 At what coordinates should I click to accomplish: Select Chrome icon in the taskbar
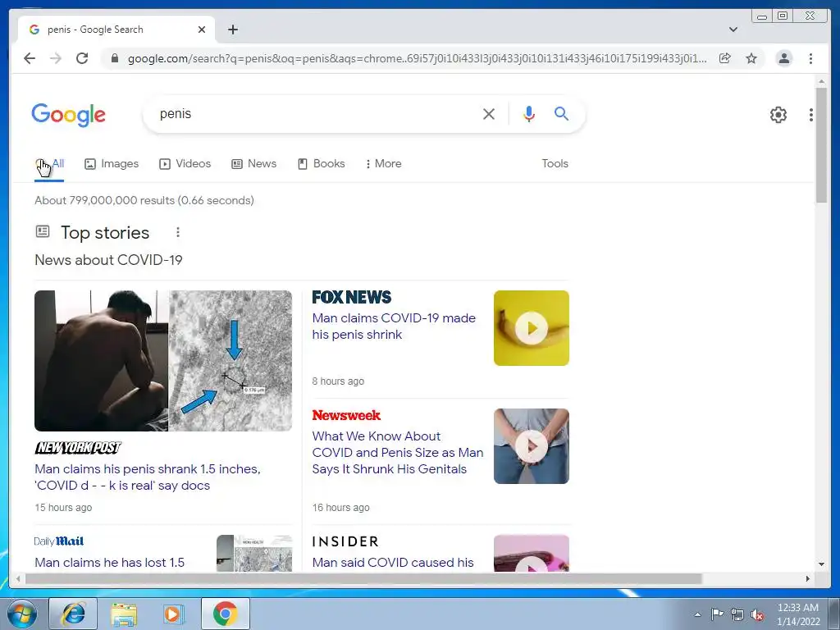(x=225, y=614)
